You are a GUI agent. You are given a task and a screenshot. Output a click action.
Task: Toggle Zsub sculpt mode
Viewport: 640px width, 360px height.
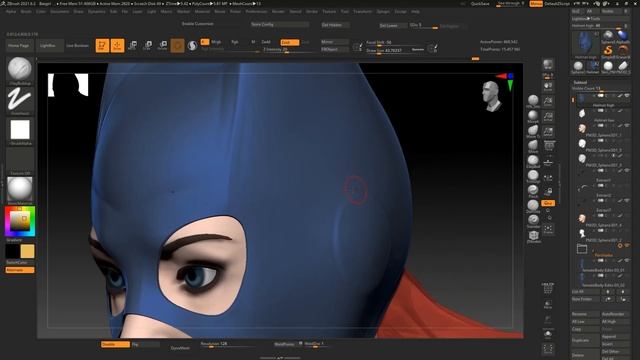click(290, 42)
